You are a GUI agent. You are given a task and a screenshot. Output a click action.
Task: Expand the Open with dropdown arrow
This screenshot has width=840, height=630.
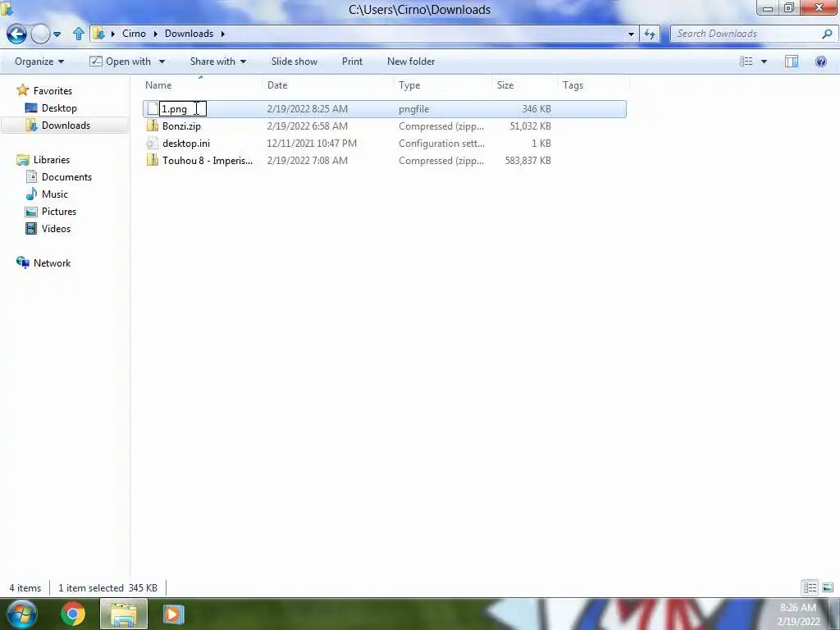[162, 62]
